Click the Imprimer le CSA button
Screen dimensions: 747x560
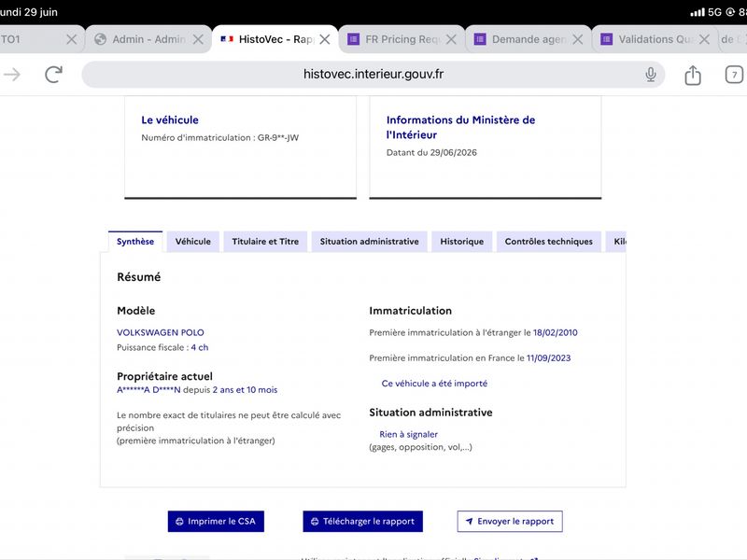(x=216, y=522)
